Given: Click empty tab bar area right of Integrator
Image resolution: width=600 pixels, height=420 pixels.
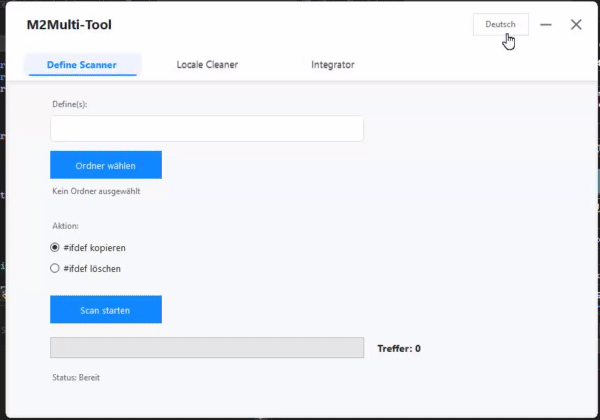Looking at the screenshot, I should tap(480, 65).
